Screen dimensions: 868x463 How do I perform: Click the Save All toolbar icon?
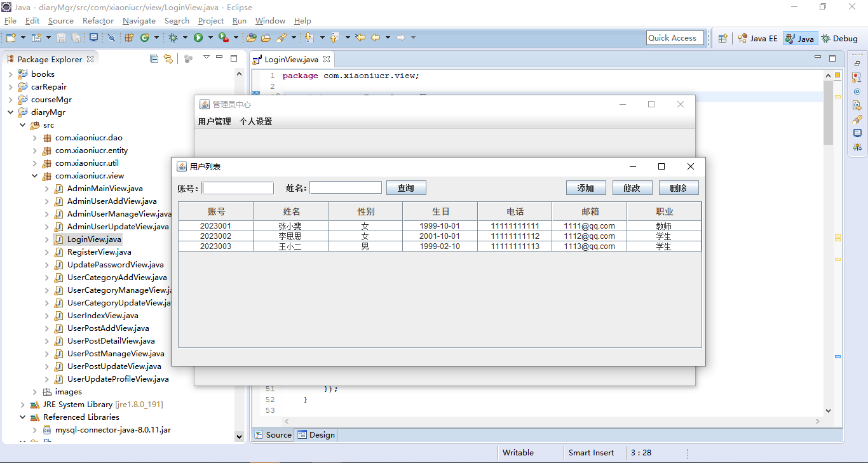[76, 38]
